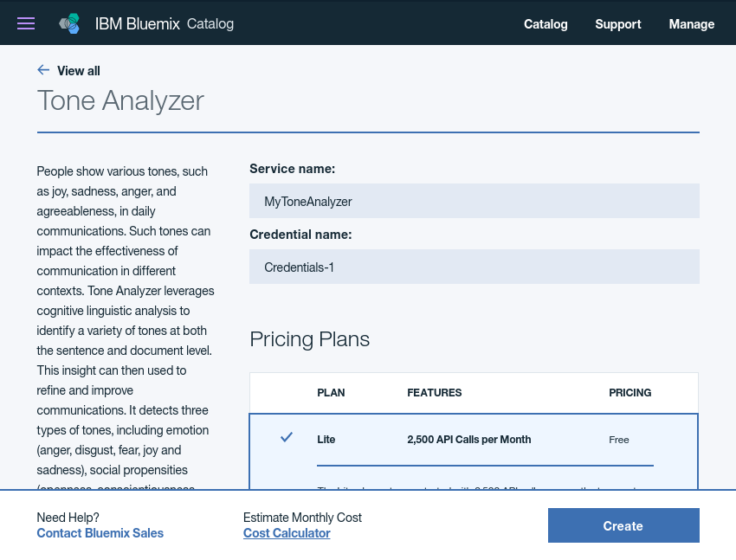Image resolution: width=736 pixels, height=560 pixels.
Task: Open the Manage menu
Action: tap(692, 24)
